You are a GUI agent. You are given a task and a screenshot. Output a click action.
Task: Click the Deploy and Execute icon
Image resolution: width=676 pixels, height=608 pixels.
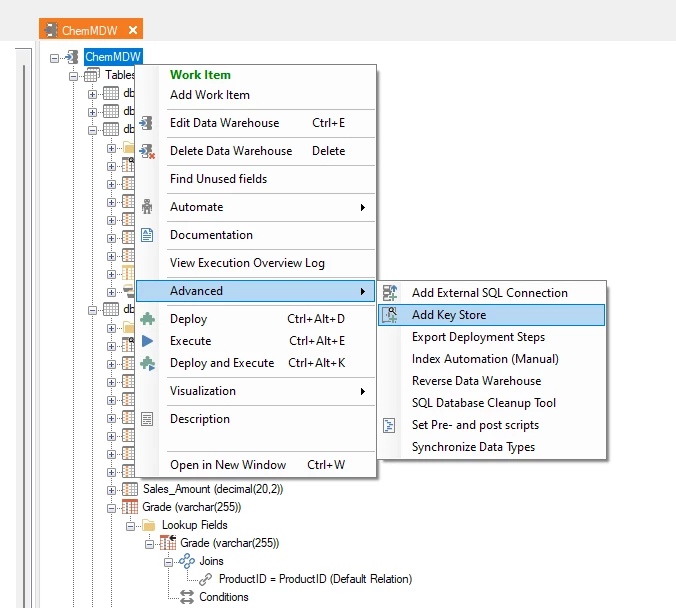(147, 363)
